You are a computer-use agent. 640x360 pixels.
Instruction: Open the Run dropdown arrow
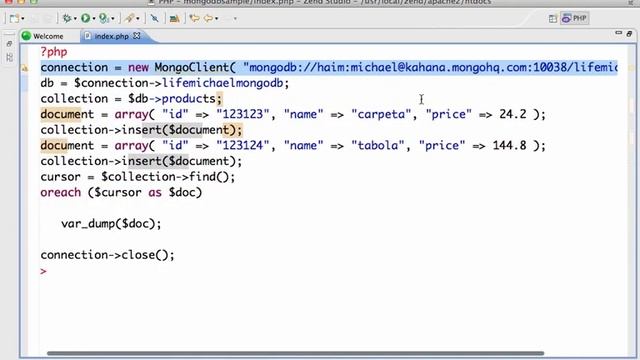click(x=94, y=19)
